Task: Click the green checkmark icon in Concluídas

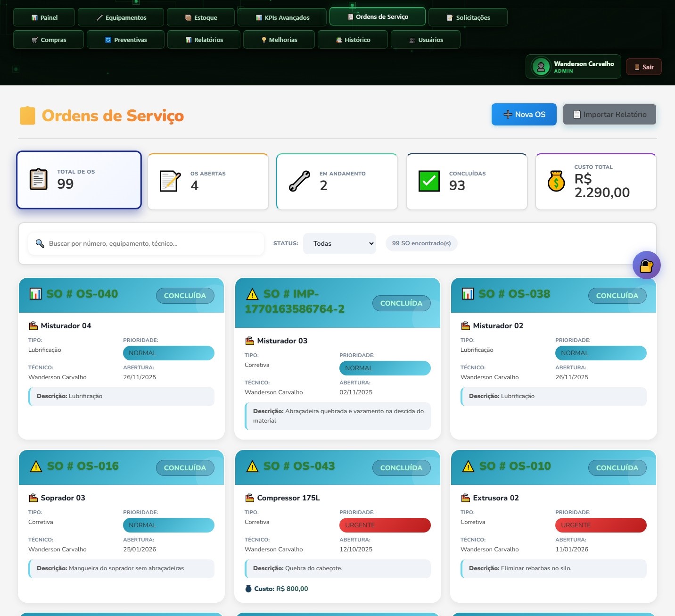Action: (x=429, y=181)
